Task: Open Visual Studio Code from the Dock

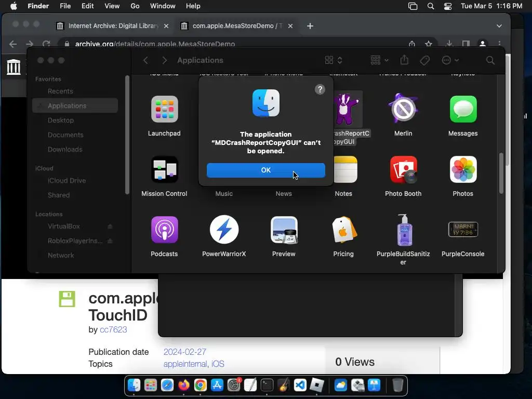Action: (300, 385)
